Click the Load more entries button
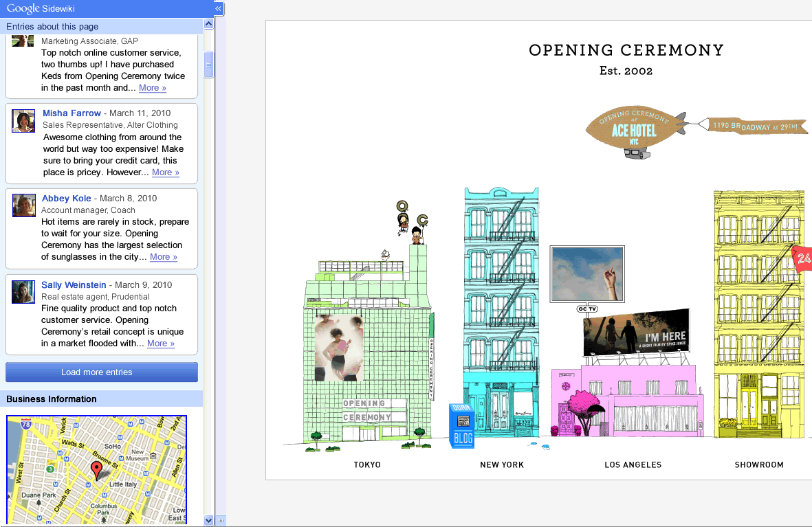The image size is (812, 527). [102, 372]
